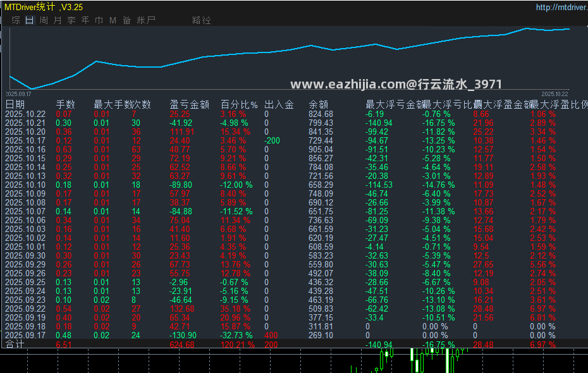Click lots value 0.63
The image size is (588, 373).
[64, 150]
